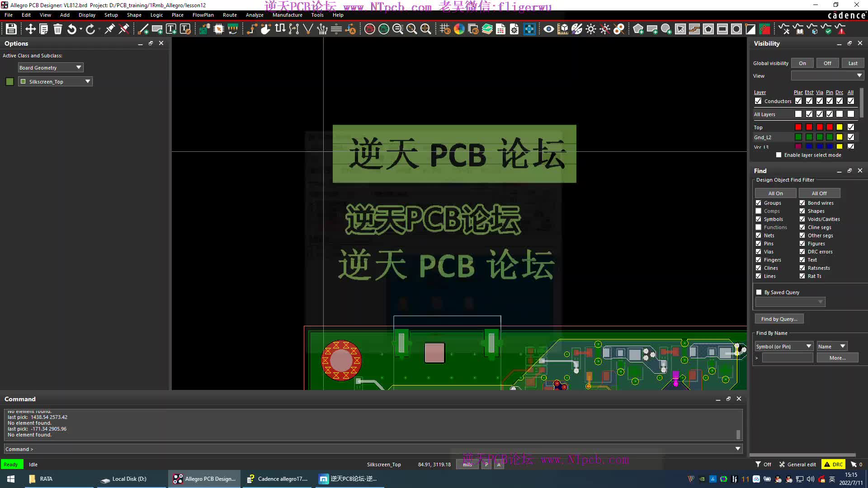This screenshot has width=868, height=488.
Task: Click the 3D viewer cube icon
Action: pyautogui.click(x=563, y=29)
